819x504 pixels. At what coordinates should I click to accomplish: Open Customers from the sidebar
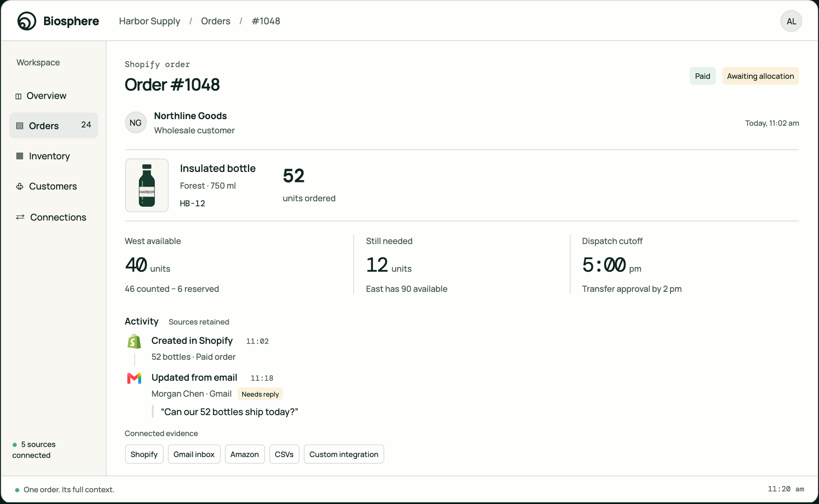pyautogui.click(x=54, y=186)
